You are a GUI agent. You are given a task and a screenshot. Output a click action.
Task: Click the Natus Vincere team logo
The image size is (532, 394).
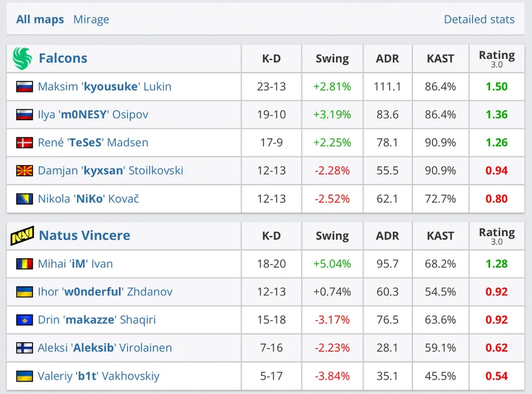(x=22, y=236)
